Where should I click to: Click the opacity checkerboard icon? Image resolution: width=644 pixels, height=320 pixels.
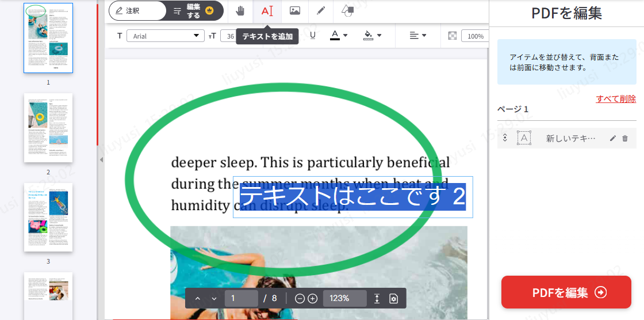452,36
